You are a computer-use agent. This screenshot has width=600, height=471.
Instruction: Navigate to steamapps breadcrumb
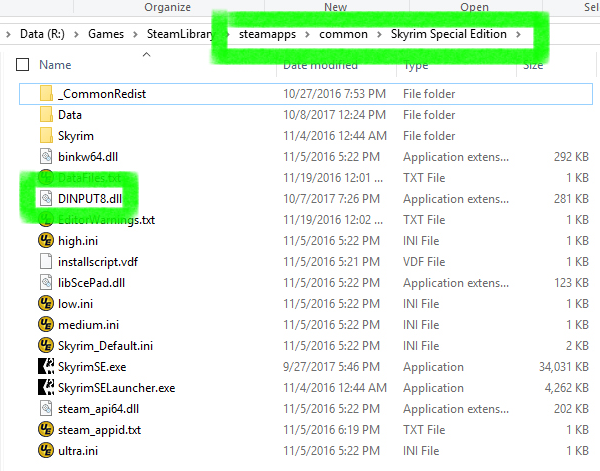coord(267,34)
